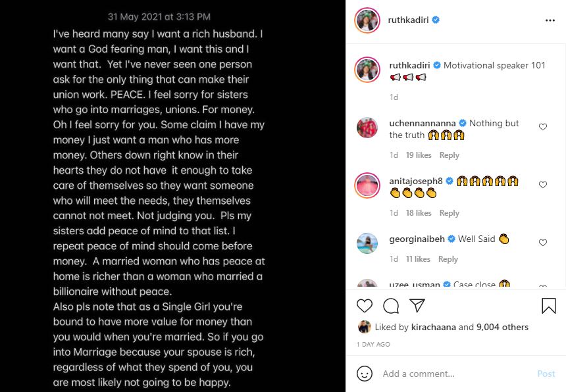The image size is (566, 392).
Task: Like the post with heart icon
Action: coord(364,306)
